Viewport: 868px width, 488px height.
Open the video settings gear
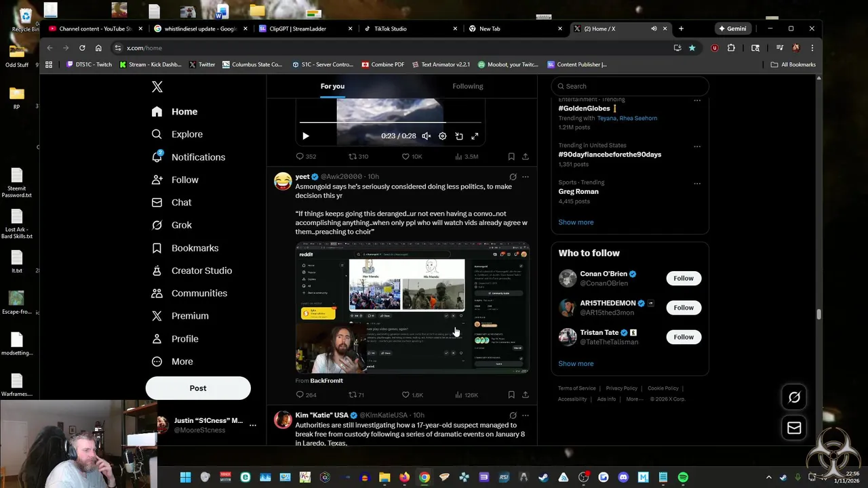pos(442,136)
